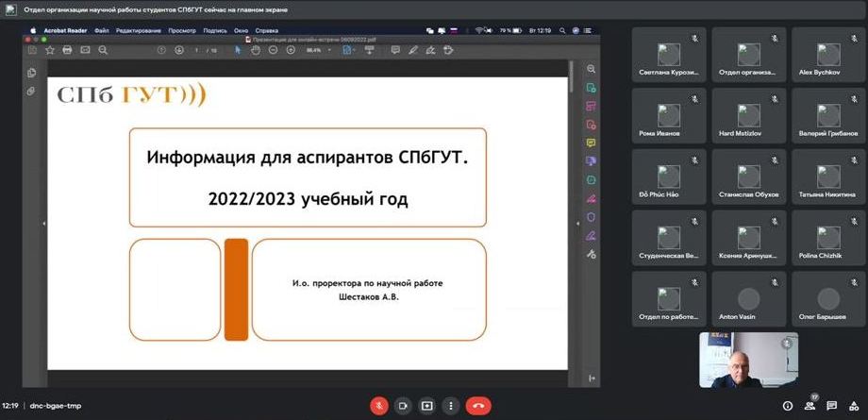
Task: Click the page number input field
Action: pos(196,50)
